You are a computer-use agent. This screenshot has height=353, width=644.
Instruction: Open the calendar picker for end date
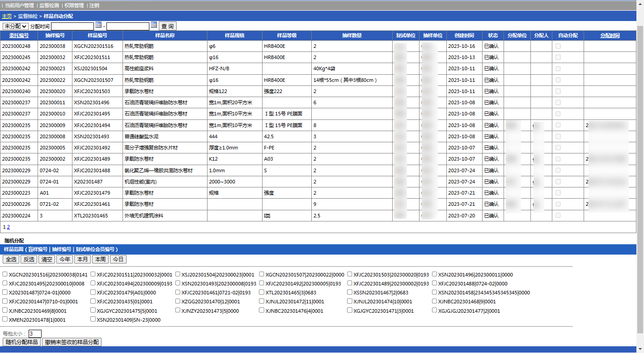[154, 25]
